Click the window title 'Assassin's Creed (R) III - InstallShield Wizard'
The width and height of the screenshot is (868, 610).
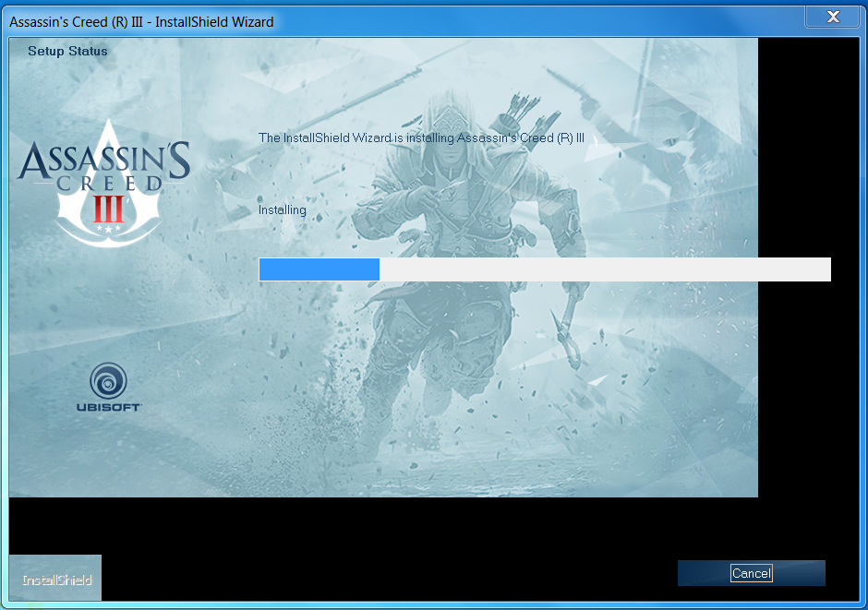click(141, 22)
